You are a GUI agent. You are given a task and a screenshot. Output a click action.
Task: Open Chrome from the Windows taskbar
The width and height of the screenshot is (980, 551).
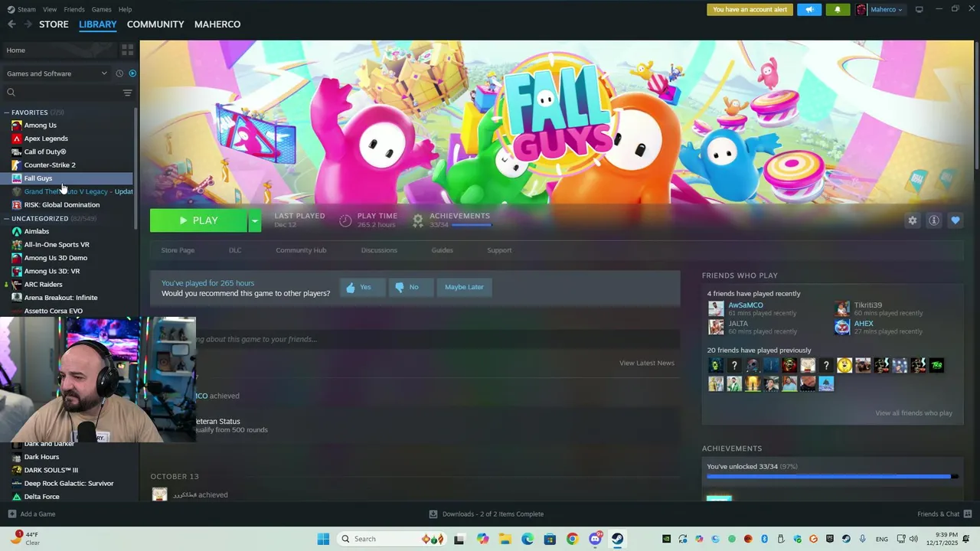[x=572, y=539]
